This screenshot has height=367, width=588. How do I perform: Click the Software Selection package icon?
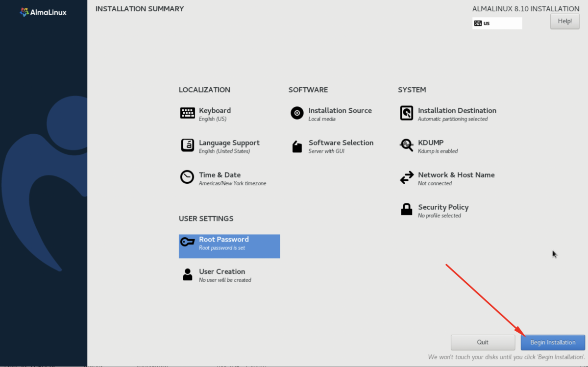click(297, 147)
